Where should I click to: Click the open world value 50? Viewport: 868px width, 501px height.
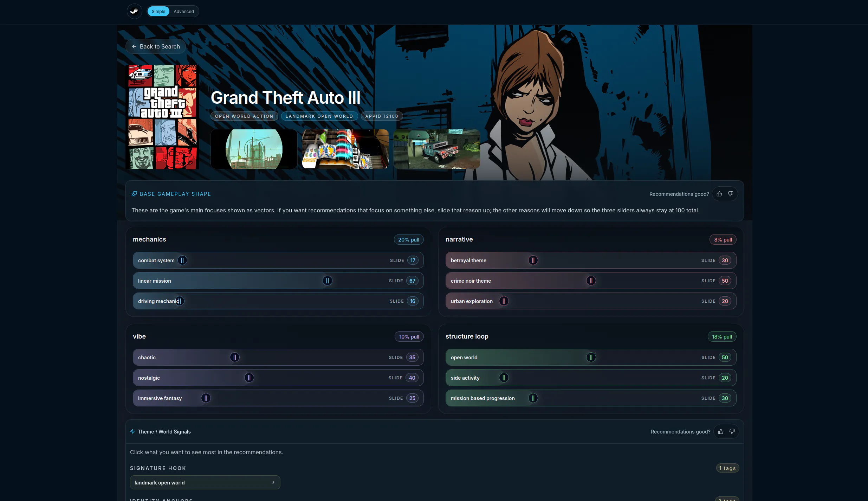[x=725, y=357]
